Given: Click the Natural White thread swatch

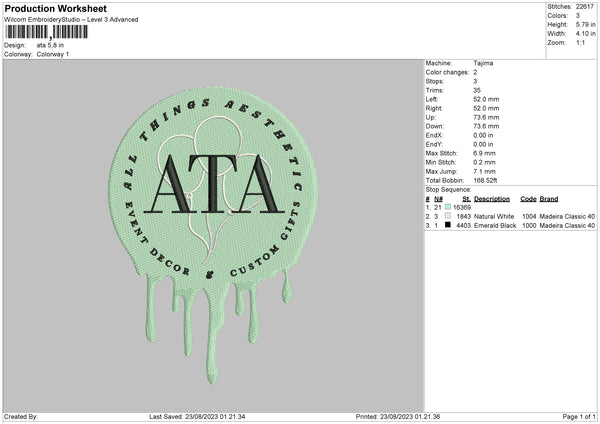Looking at the screenshot, I should (448, 216).
